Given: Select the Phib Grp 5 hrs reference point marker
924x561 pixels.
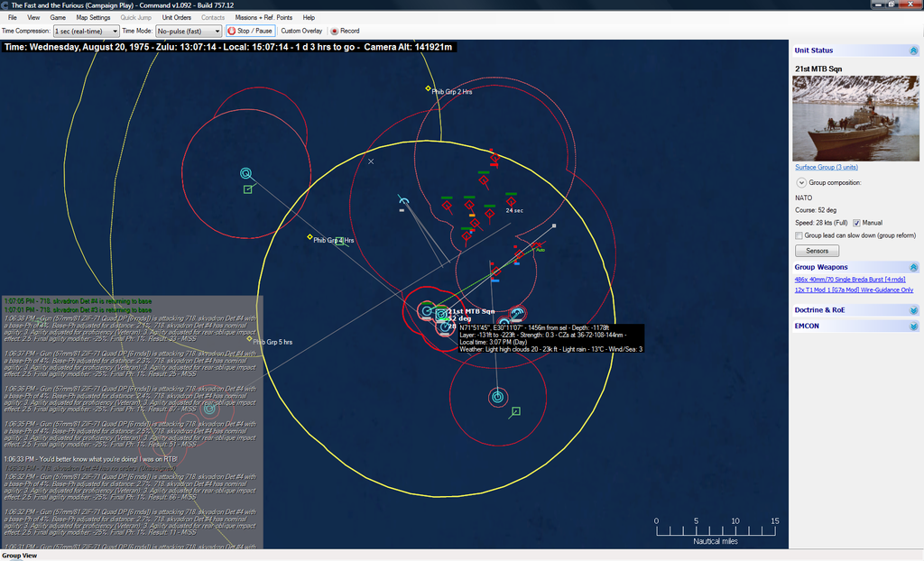Looking at the screenshot, I should [250, 339].
